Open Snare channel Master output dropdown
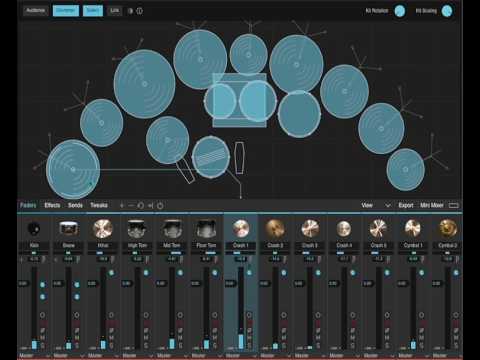The height and width of the screenshot is (360, 480). (x=69, y=356)
